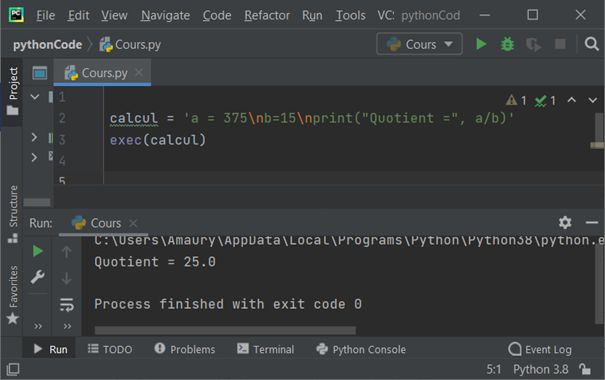Jump to previous highlighted error arrow

[572, 100]
